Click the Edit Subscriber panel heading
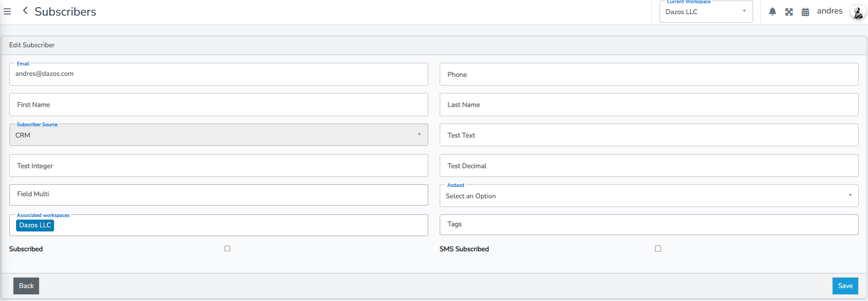The width and height of the screenshot is (868, 301). coord(32,45)
